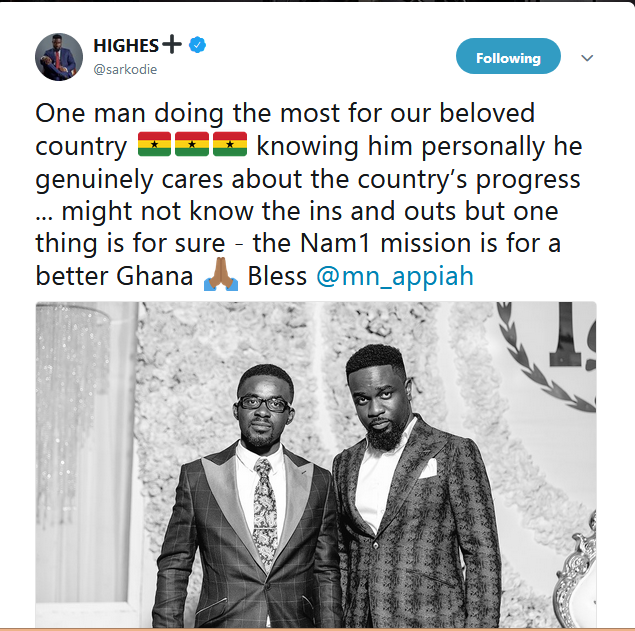The height and width of the screenshot is (631, 635).
Task: Click the white pocket square in photo
Action: (428, 469)
